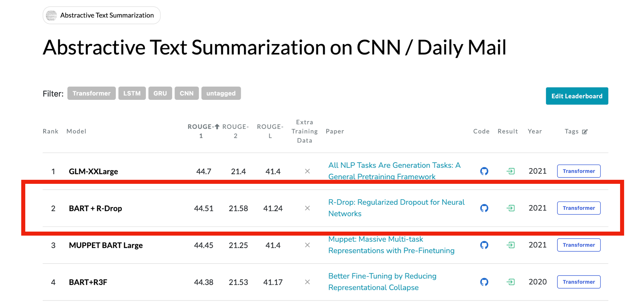Open R-Drop Regularized Dropout paper link

click(396, 202)
